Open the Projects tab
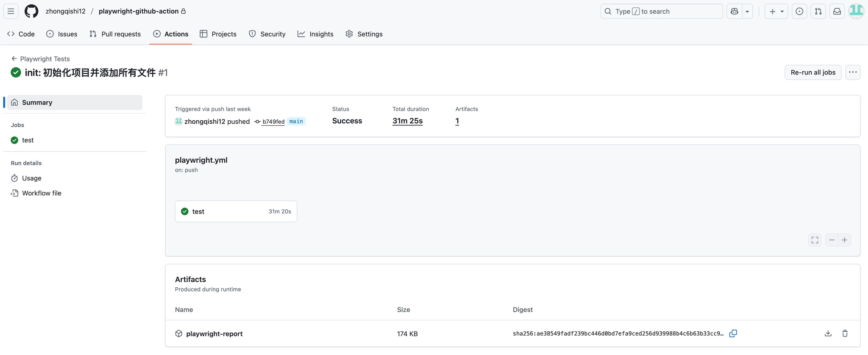Viewport: 868px width, 355px height. click(218, 34)
